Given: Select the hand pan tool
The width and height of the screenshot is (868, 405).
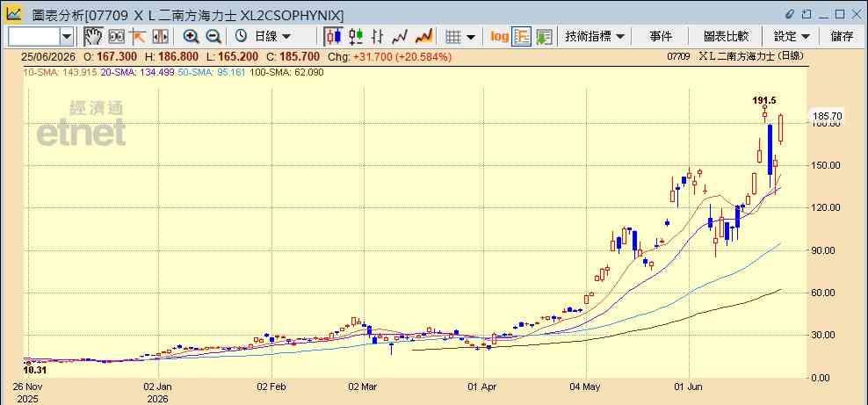Looking at the screenshot, I should coord(93,37).
